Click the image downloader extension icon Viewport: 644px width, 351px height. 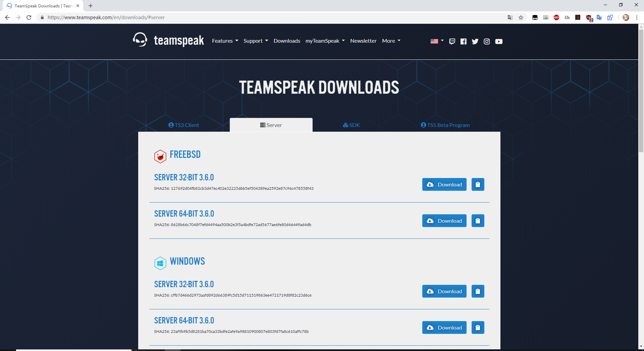pos(546,17)
